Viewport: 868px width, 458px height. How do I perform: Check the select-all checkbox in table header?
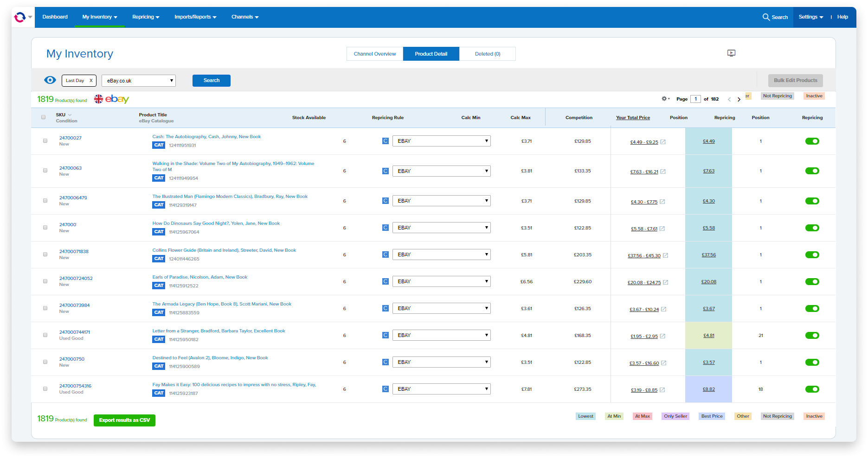(43, 117)
